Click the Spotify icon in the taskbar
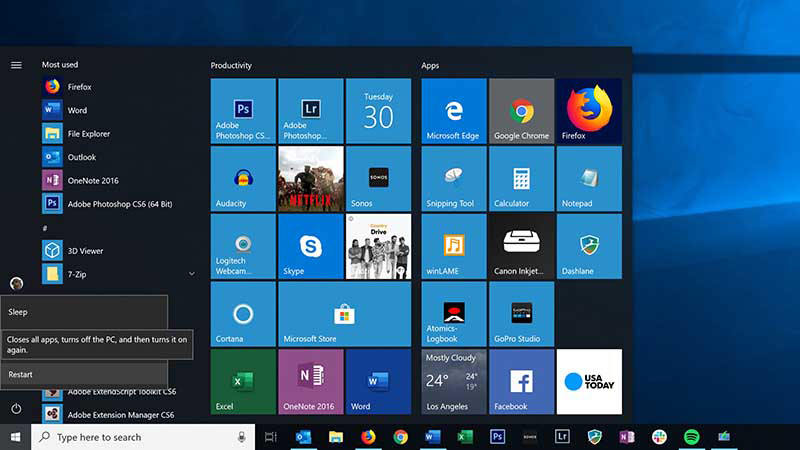 pyautogui.click(x=691, y=437)
